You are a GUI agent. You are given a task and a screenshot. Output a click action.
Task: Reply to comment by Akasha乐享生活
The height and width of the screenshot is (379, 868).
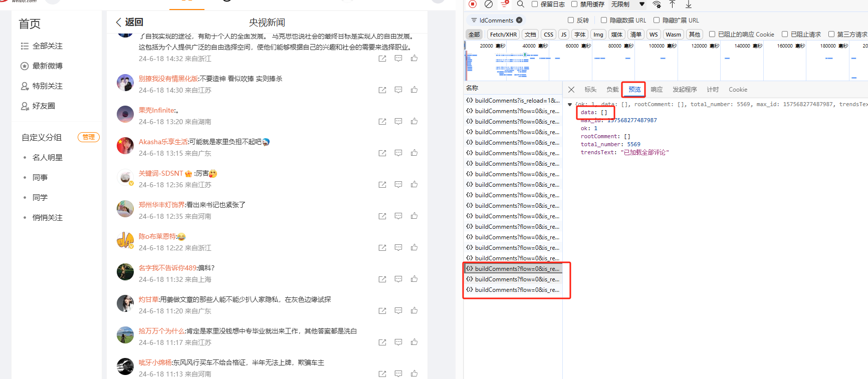[x=398, y=153]
